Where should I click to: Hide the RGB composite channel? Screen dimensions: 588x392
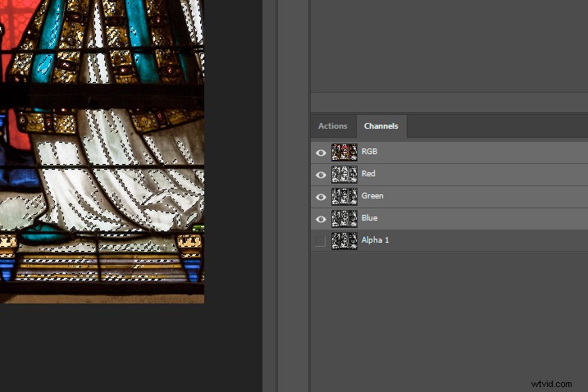(x=321, y=153)
